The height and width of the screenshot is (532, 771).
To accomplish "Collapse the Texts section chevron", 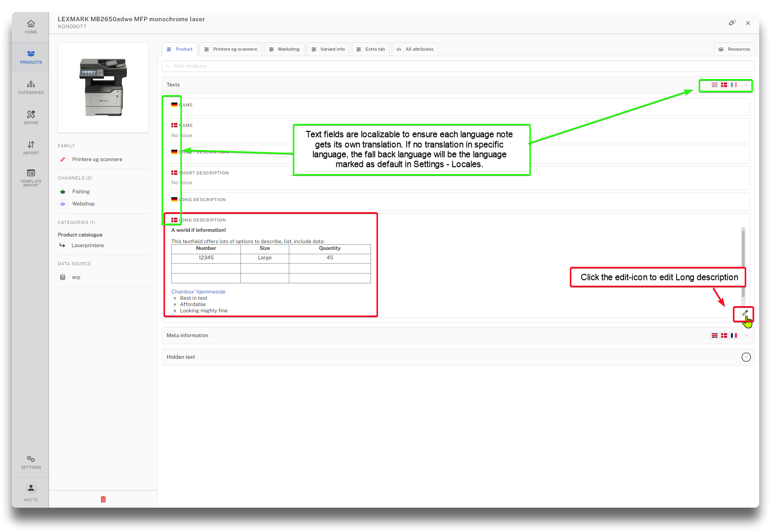I will [x=746, y=85].
